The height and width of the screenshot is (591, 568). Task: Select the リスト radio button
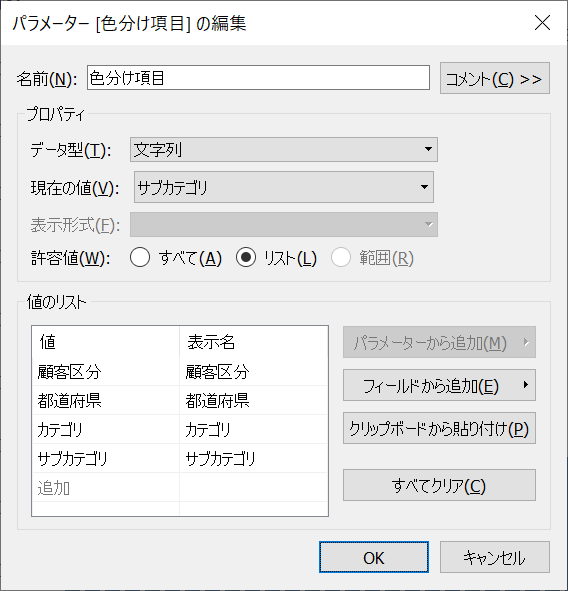click(246, 258)
